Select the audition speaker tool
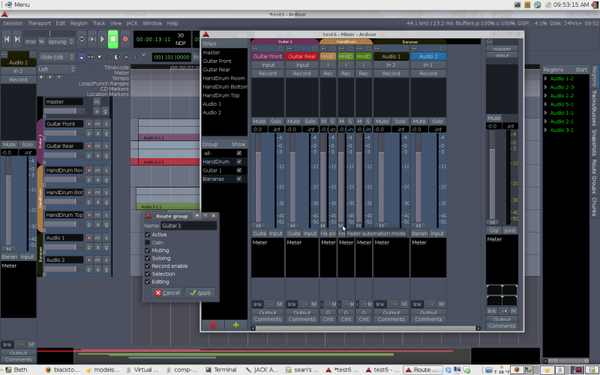This screenshot has width=600, height=375. 126,57
